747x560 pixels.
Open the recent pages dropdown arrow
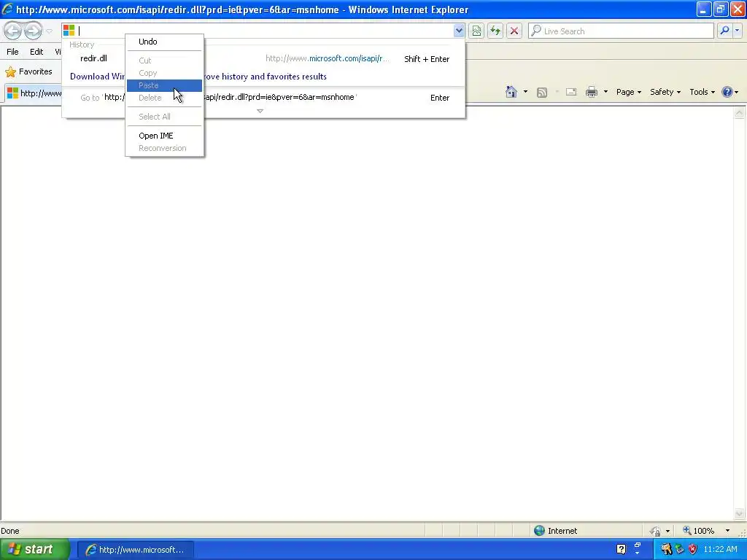tap(49, 31)
